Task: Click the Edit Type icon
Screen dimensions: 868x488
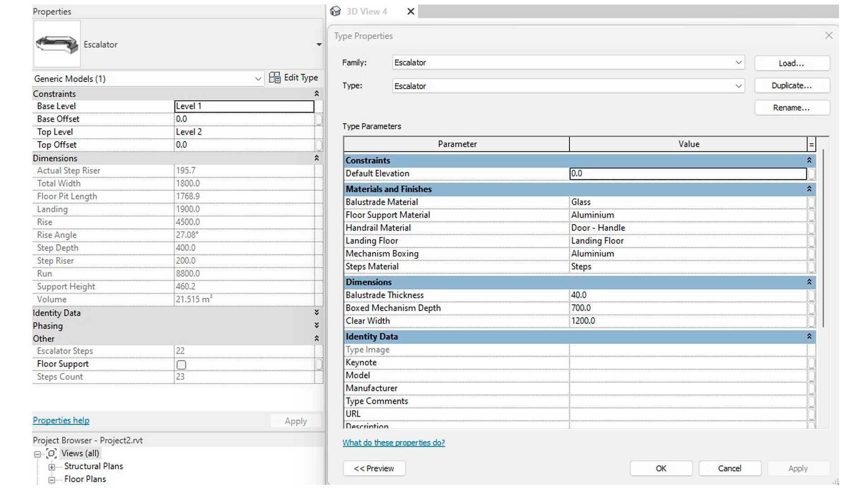Action: coord(274,78)
